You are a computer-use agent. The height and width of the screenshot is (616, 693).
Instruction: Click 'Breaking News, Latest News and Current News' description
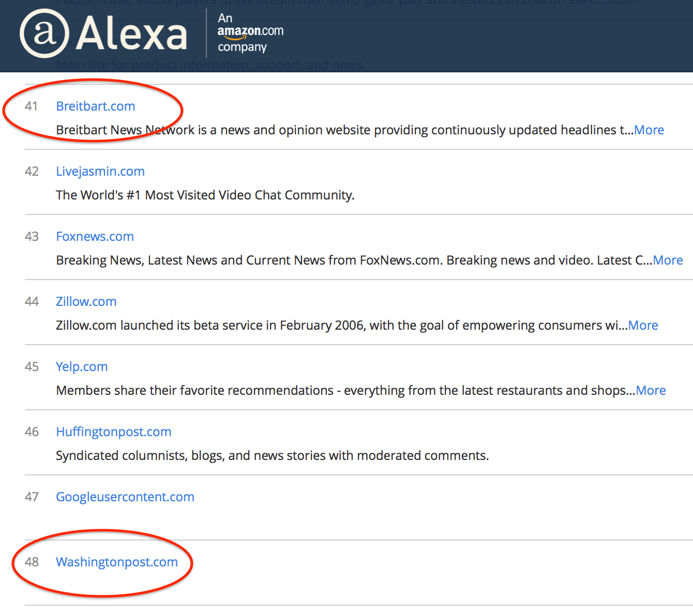tap(354, 260)
